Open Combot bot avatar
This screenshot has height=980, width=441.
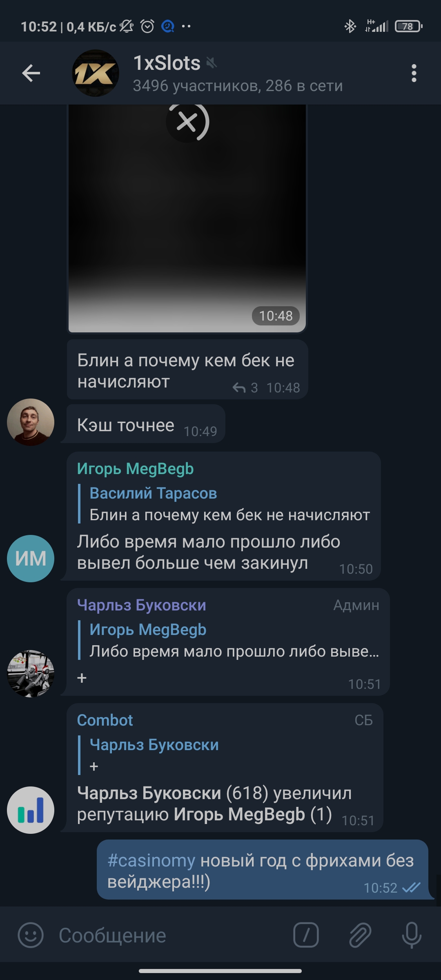pos(31,810)
